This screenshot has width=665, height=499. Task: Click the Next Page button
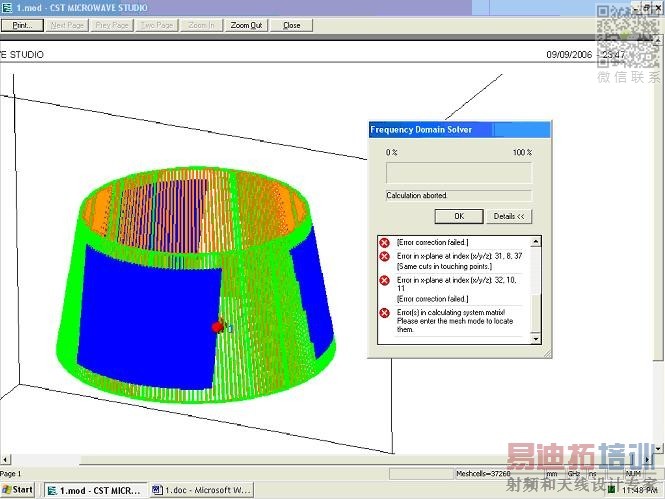tap(67, 25)
